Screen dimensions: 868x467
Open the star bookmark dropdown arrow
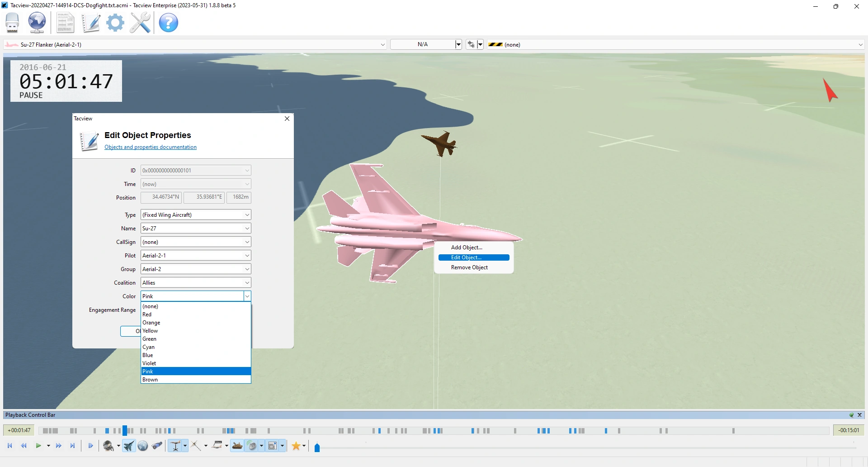pos(304,446)
